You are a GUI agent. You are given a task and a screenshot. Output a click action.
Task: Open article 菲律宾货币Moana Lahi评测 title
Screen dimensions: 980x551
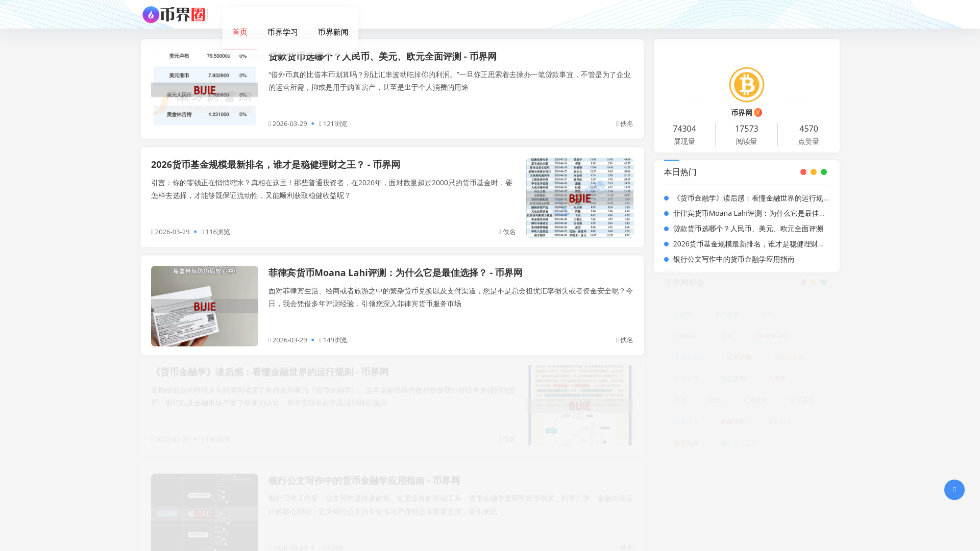point(396,273)
